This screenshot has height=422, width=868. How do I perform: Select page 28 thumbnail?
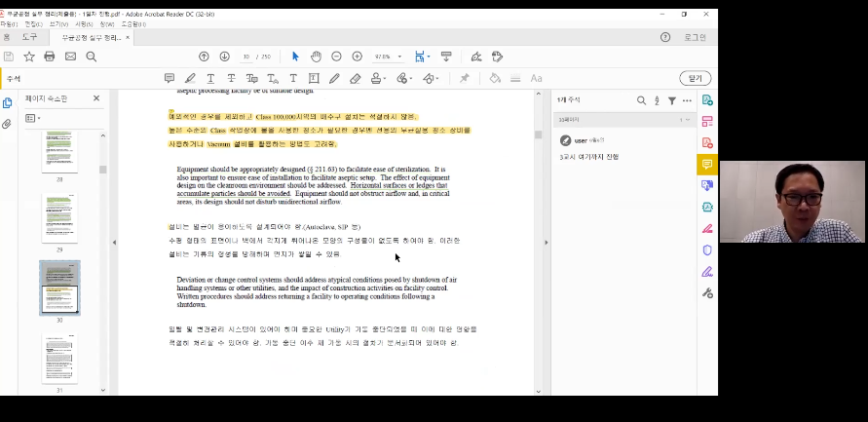tap(59, 151)
